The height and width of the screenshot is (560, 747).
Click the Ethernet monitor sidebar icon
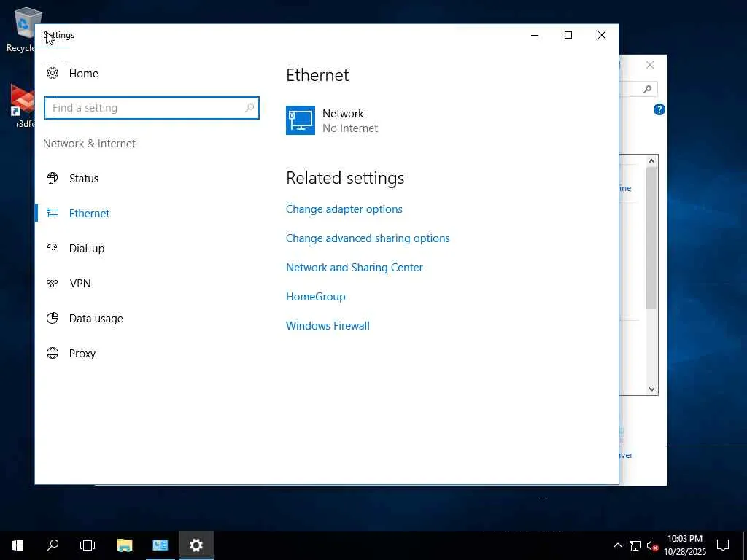[53, 213]
